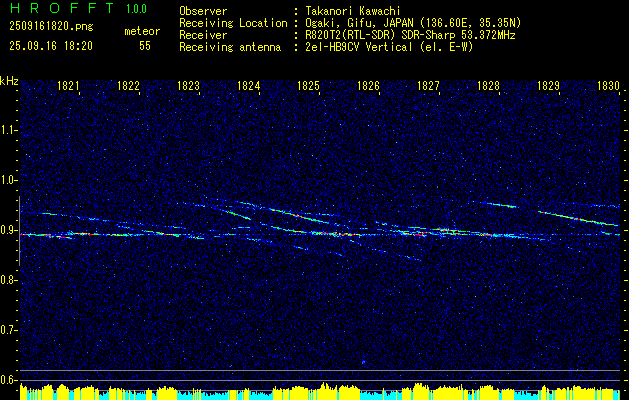Click the 1.0 kHz axis label
The width and height of the screenshot is (629, 400).
pos(8,180)
